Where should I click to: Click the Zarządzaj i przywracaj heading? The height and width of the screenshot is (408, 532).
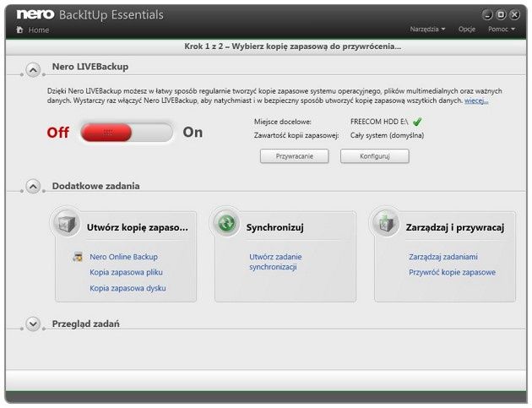pyautogui.click(x=454, y=227)
